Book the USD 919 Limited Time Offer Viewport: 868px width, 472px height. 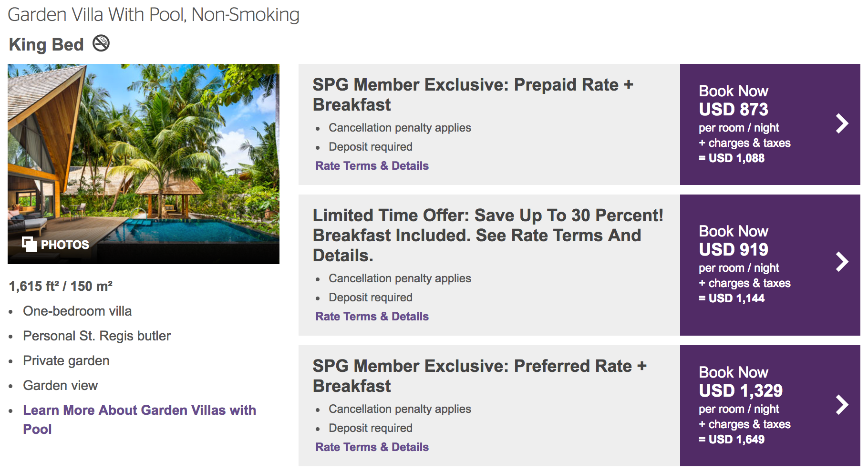734,249
